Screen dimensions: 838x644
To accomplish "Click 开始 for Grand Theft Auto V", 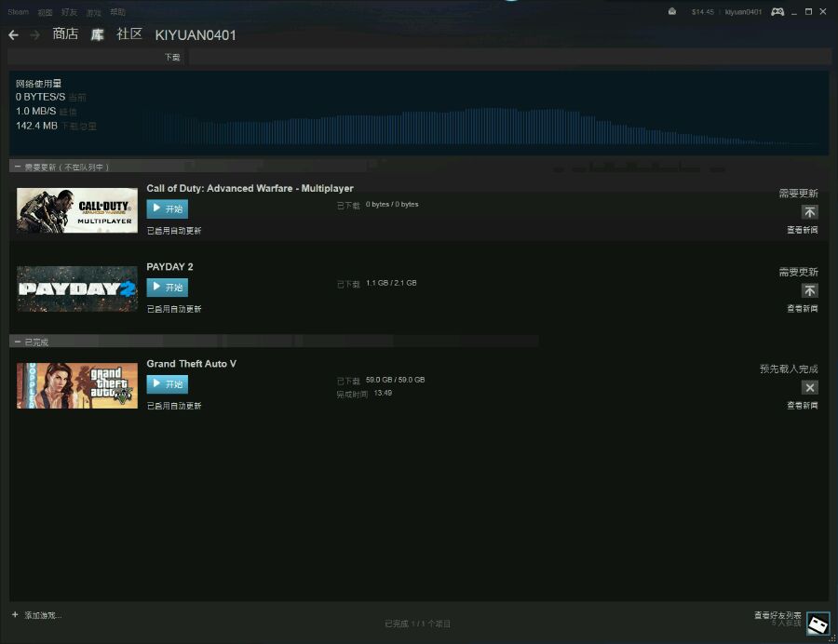I will 168,384.
